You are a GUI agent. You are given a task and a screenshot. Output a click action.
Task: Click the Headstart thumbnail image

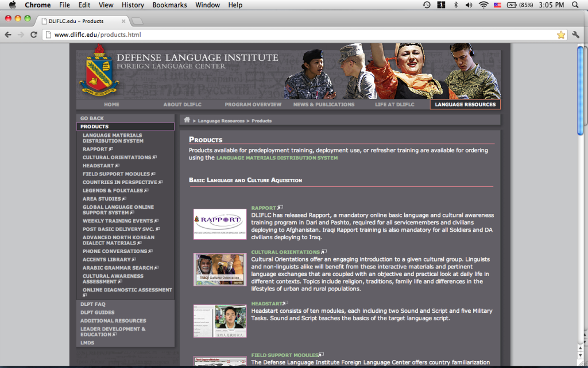(220, 321)
